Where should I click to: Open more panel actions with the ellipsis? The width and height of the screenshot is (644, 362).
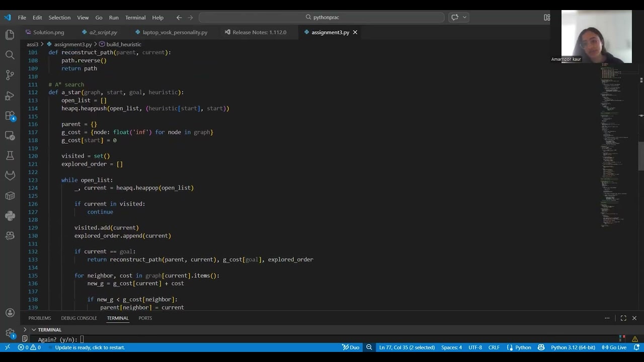[x=607, y=318]
